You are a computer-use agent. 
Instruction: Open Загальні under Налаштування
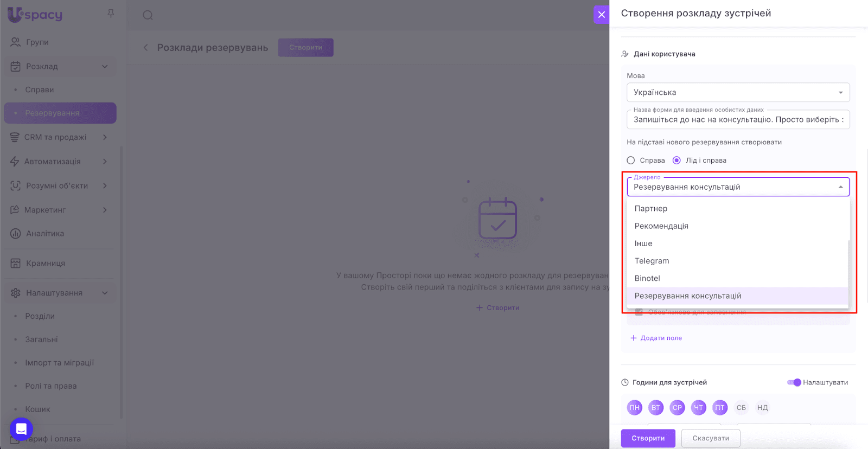(42, 339)
